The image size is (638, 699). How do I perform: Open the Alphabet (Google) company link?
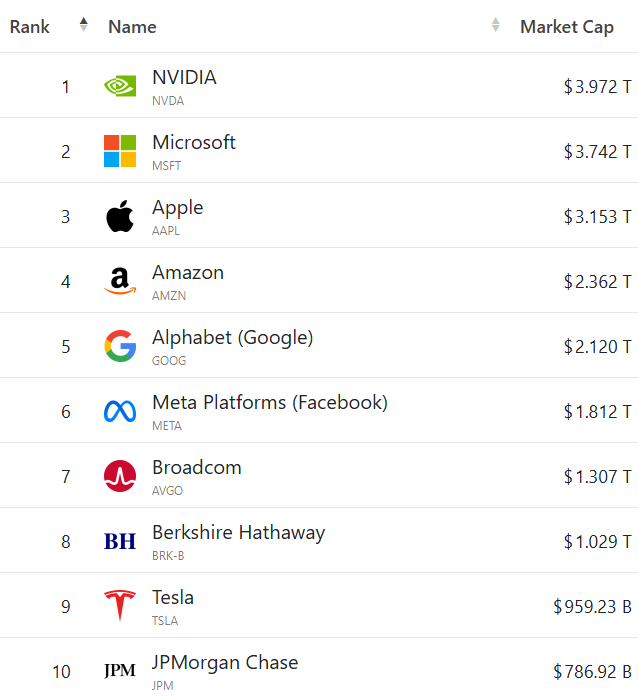pos(233,338)
